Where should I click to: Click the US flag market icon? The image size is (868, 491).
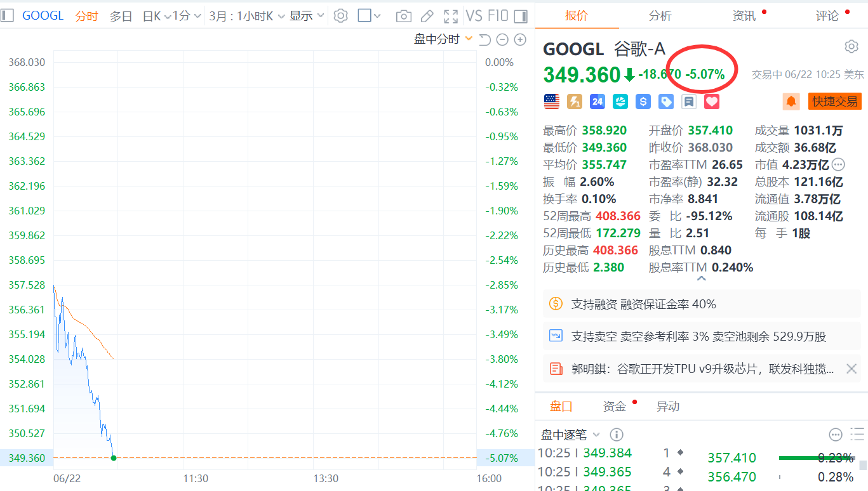pyautogui.click(x=552, y=101)
